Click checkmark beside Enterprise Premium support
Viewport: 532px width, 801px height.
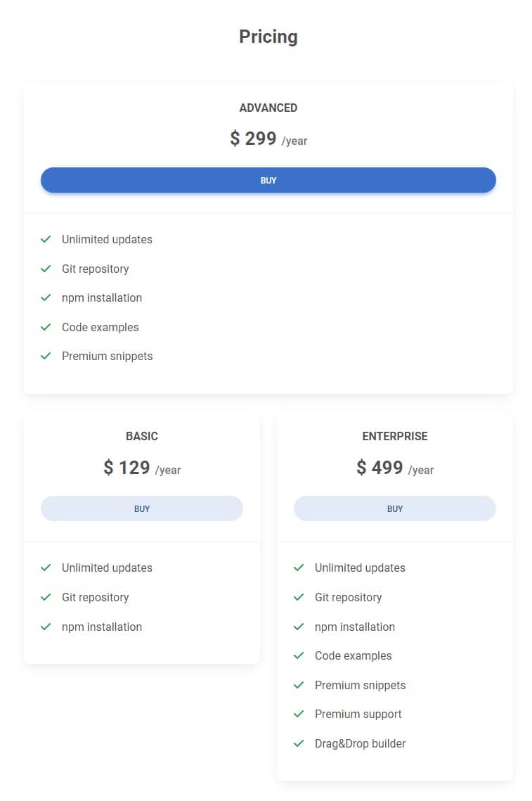click(x=299, y=714)
